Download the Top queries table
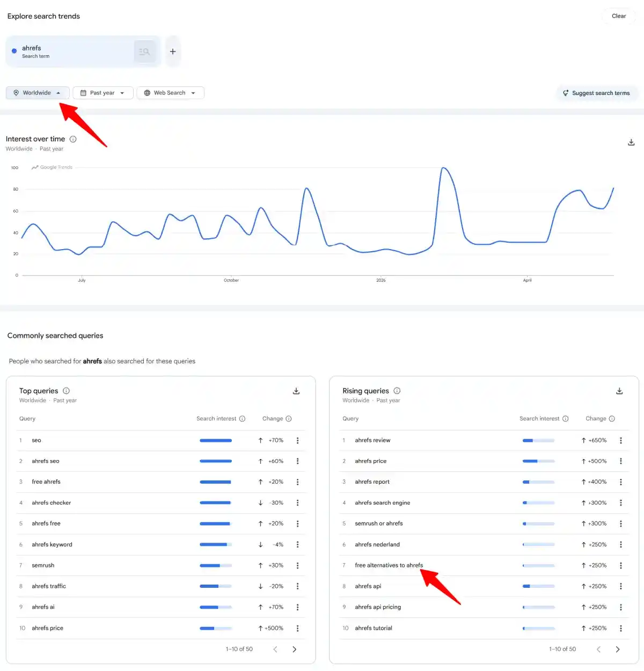 click(x=296, y=391)
